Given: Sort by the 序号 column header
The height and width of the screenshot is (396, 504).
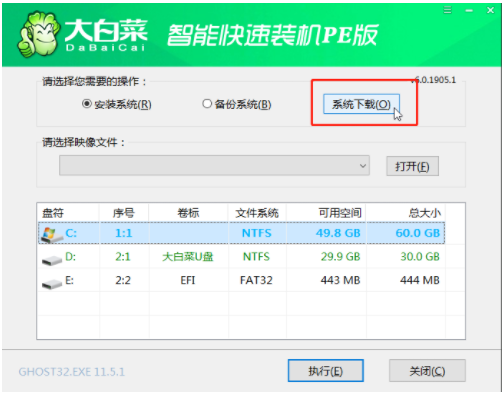Looking at the screenshot, I should tap(124, 213).
